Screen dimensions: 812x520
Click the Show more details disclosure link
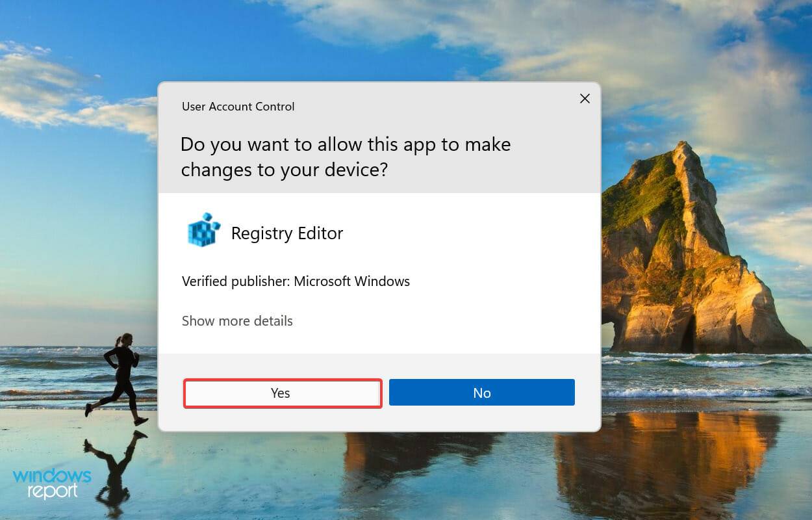[237, 320]
